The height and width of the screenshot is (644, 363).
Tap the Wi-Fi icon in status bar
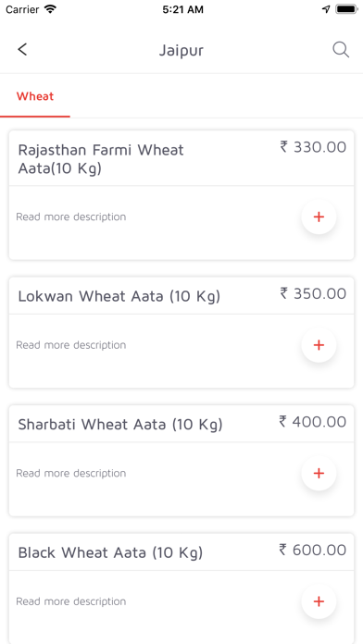[50, 9]
